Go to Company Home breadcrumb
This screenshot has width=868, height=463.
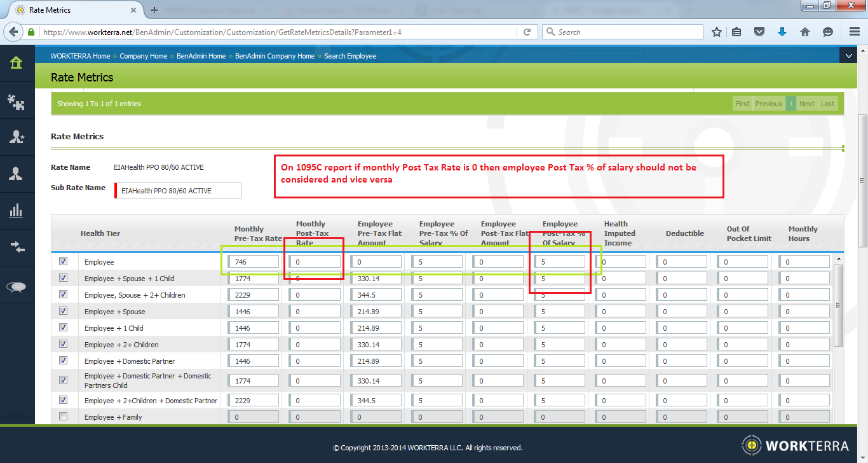point(144,56)
